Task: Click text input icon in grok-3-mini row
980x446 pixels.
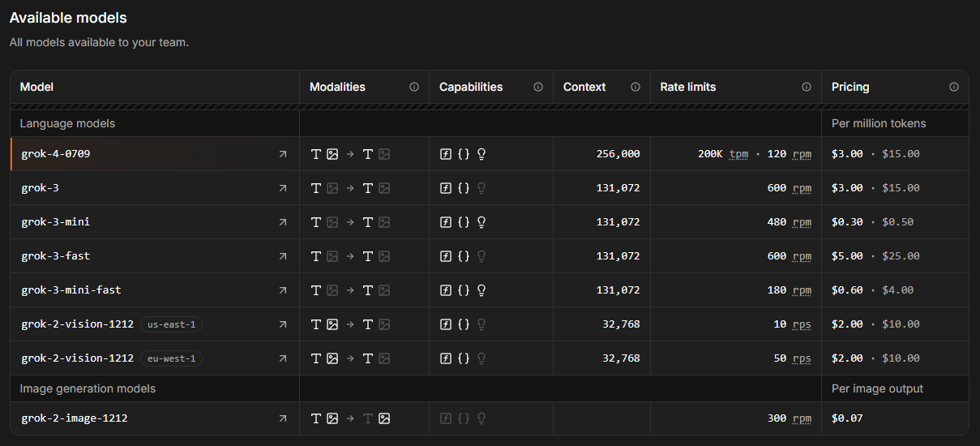Action: pos(316,222)
